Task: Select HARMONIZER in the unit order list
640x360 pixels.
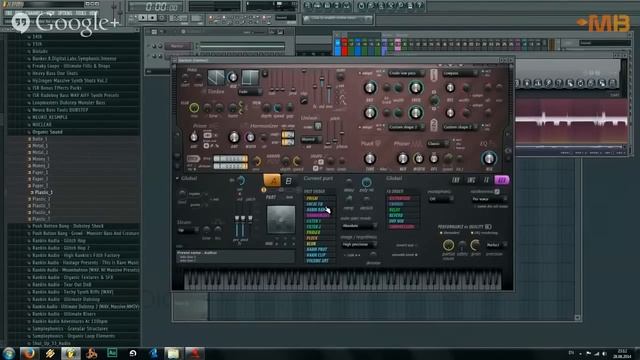Action: click(x=320, y=215)
